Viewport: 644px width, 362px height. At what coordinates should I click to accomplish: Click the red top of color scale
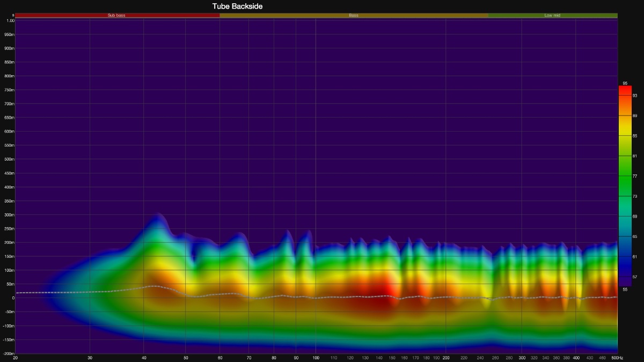click(x=624, y=90)
